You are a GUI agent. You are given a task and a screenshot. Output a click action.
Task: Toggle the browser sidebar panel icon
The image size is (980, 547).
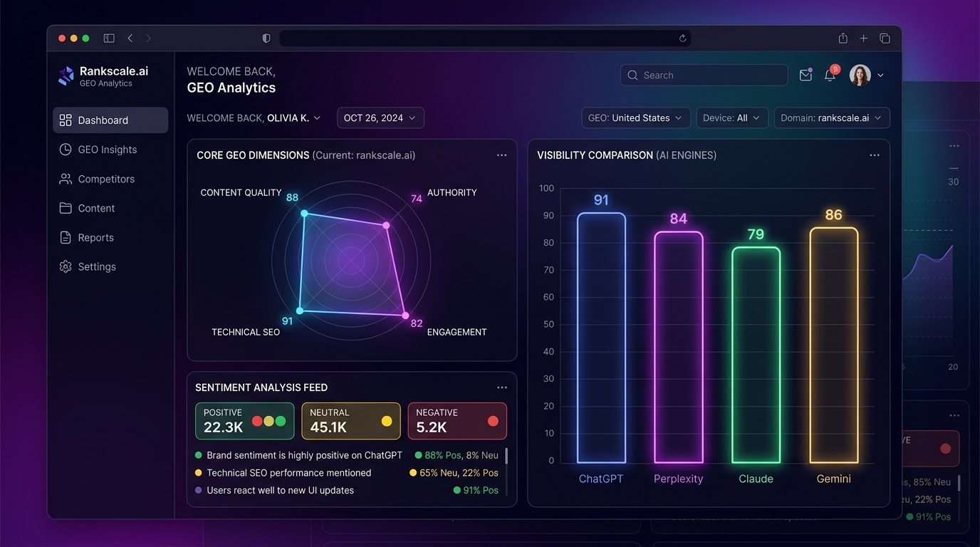pos(109,38)
